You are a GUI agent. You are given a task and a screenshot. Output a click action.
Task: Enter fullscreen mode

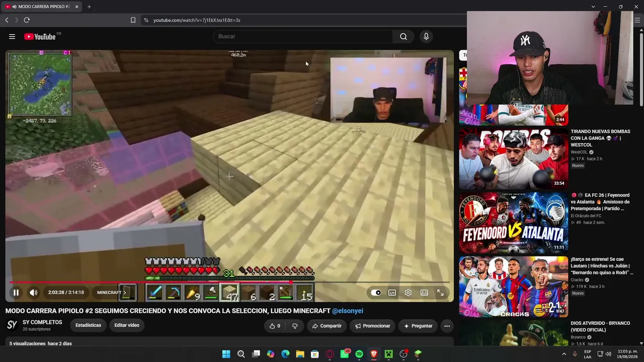coord(440,293)
